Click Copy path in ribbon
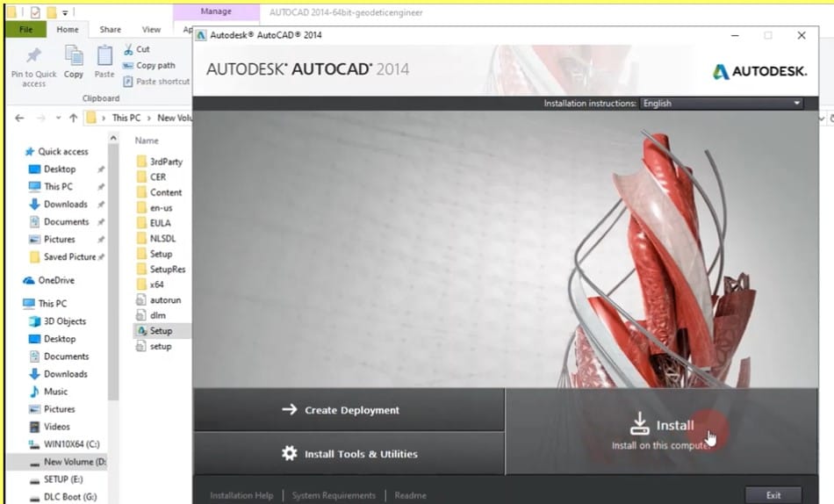The image size is (834, 504). click(x=149, y=66)
